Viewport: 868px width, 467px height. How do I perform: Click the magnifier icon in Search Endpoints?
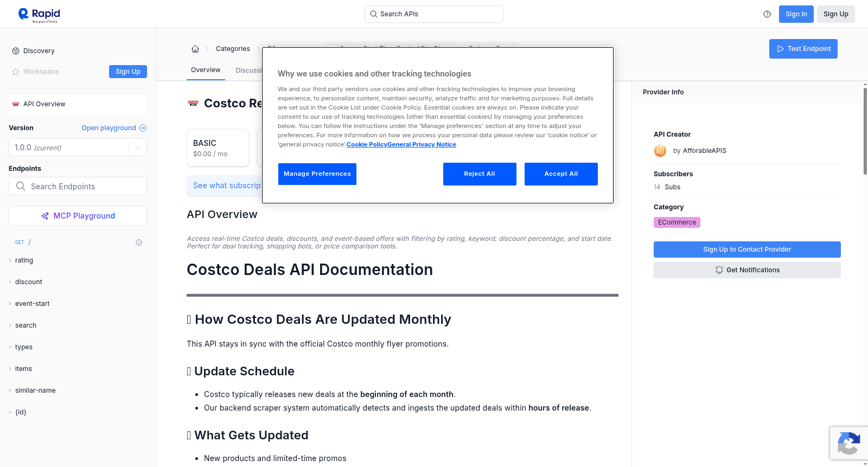[x=21, y=186]
